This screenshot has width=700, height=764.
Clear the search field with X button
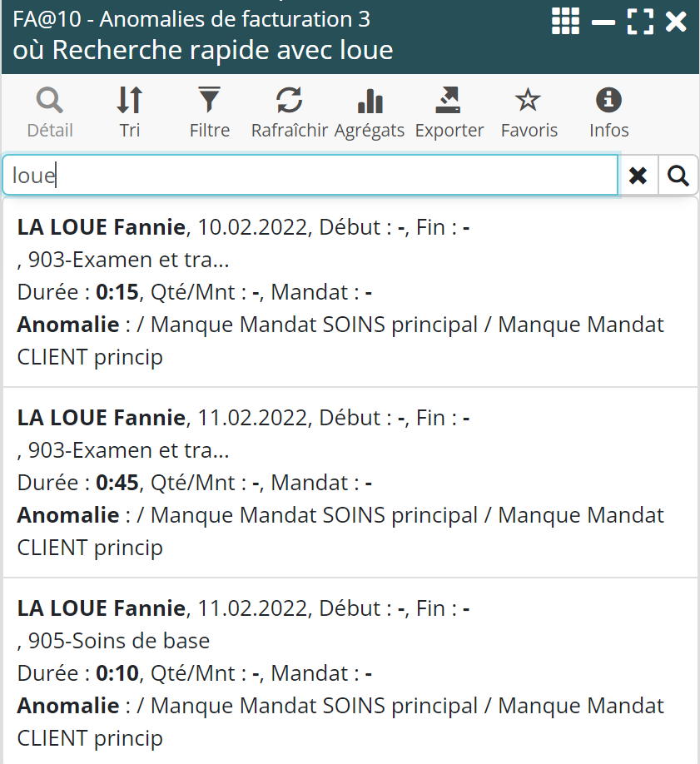[638, 176]
